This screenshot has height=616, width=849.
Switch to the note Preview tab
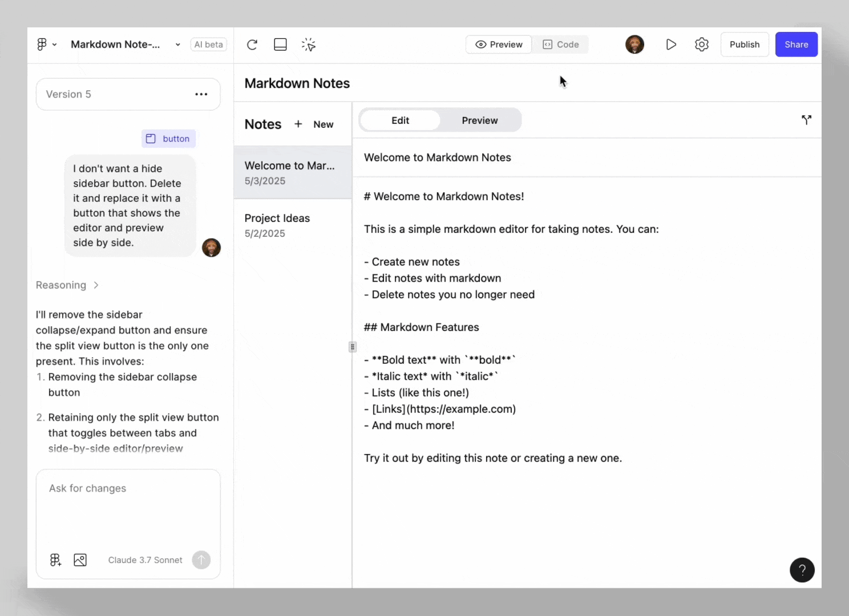coord(480,120)
